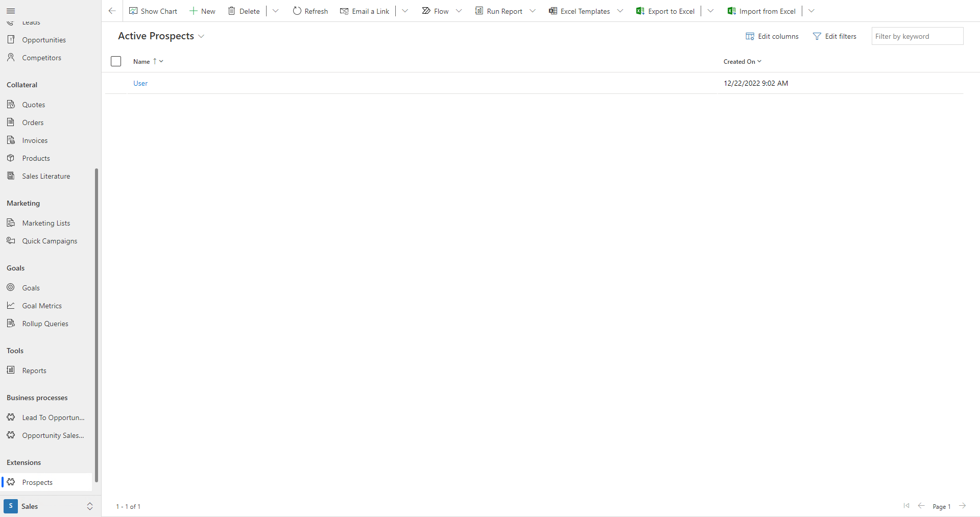Select the Marketing Lists icon
This screenshot has width=980, height=517.
click(11, 223)
